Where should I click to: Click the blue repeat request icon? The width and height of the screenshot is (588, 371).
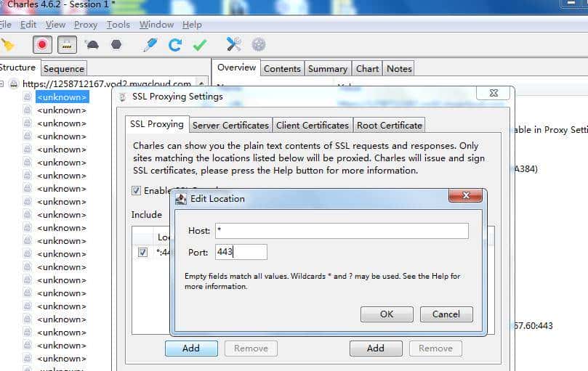pos(175,45)
